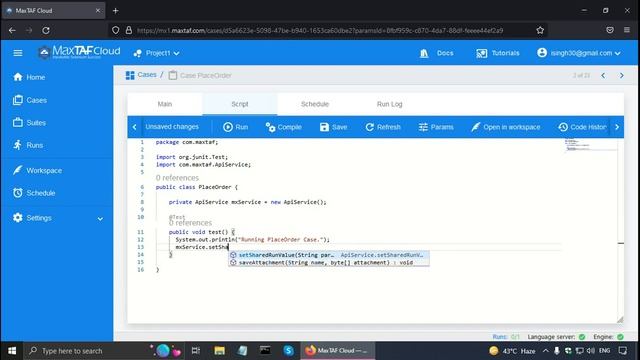Click the Cases breadcrumb link
Viewport: 640px width, 360px height.
tap(141, 75)
